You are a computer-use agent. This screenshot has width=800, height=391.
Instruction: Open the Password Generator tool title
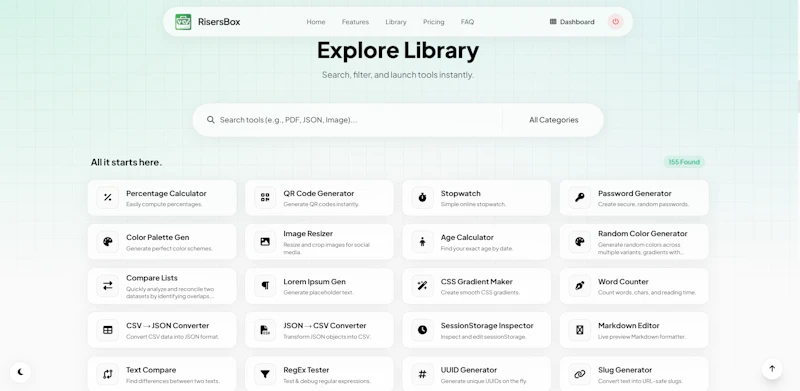click(635, 193)
